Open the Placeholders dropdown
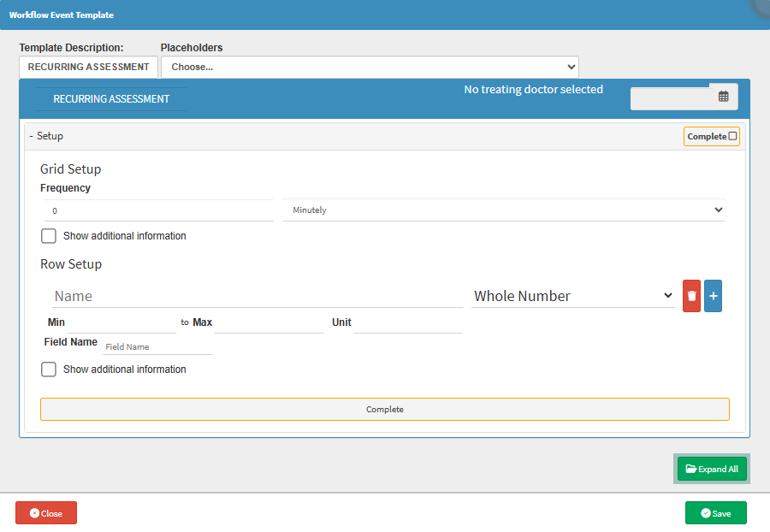770x532 pixels. (370, 67)
